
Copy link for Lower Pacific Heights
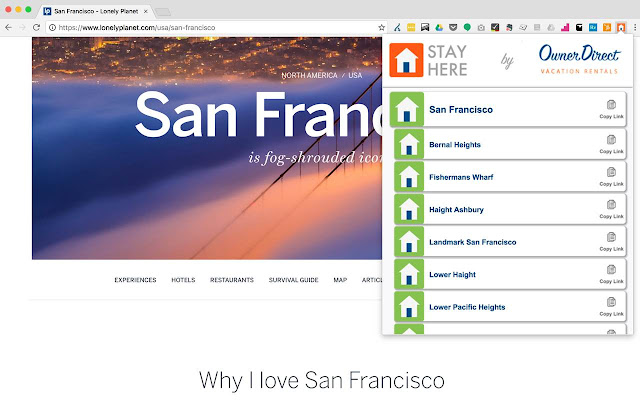[611, 307]
